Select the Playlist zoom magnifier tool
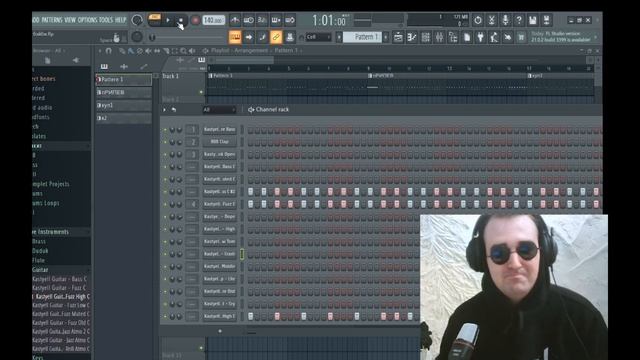The width and height of the screenshot is (640, 360). tap(183, 51)
